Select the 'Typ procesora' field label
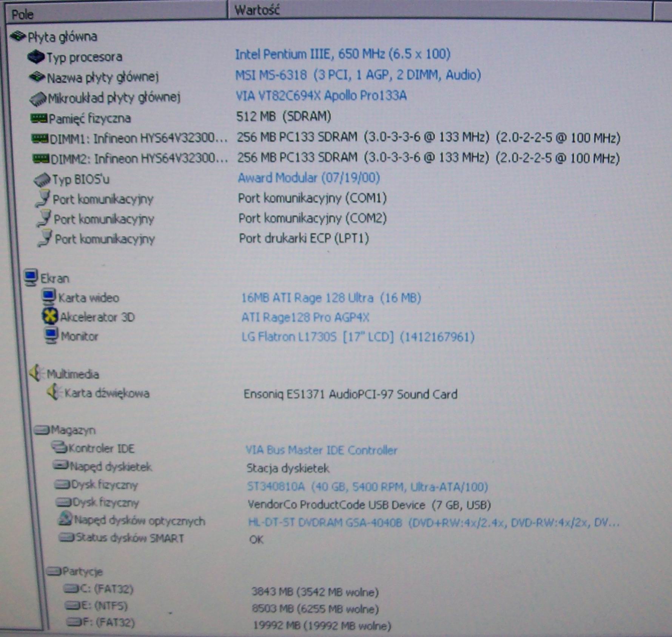Viewport: 672px width, 637px height. pyautogui.click(x=84, y=57)
